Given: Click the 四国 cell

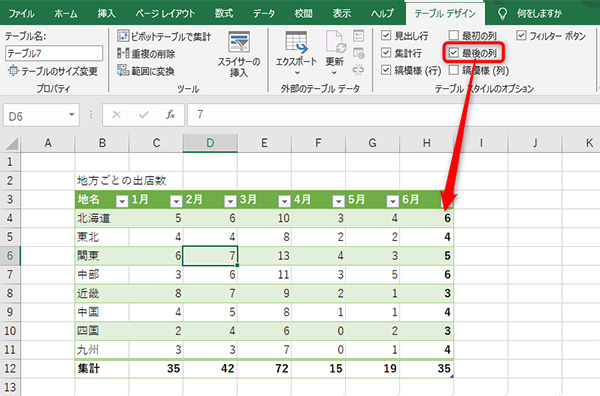Looking at the screenshot, I should [102, 331].
